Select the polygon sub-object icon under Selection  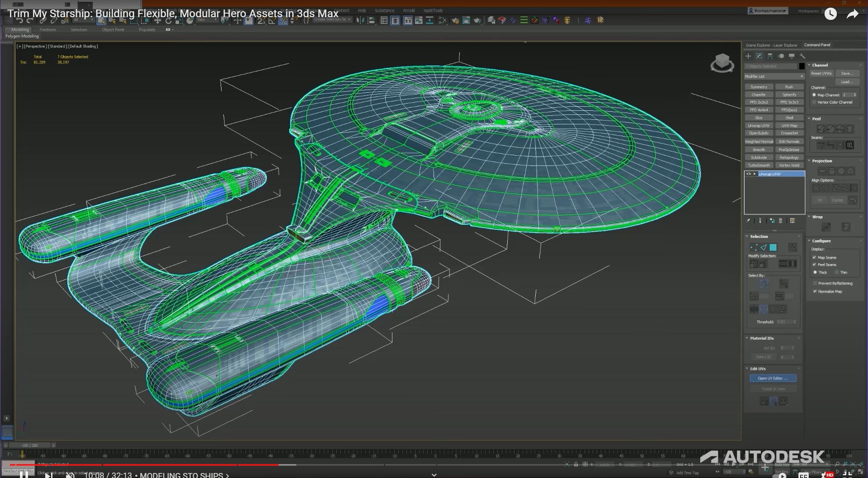coord(773,247)
